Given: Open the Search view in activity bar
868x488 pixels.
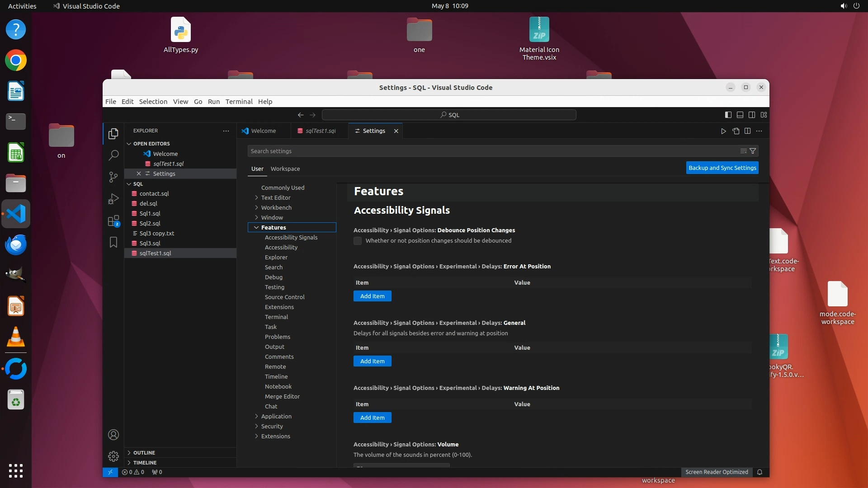Looking at the screenshot, I should pos(113,155).
